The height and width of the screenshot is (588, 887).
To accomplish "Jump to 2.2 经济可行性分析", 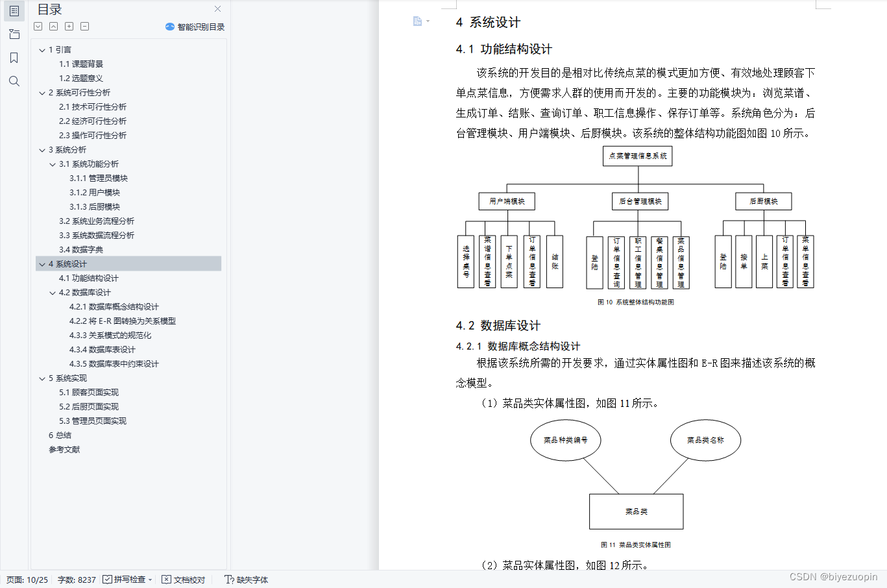I will pyautogui.click(x=93, y=121).
